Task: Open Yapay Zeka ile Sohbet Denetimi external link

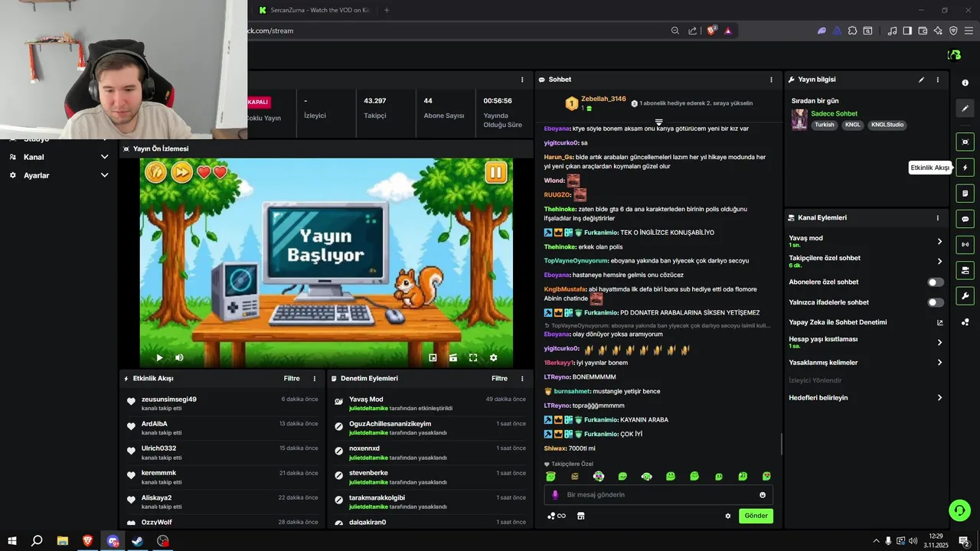Action: click(x=939, y=322)
